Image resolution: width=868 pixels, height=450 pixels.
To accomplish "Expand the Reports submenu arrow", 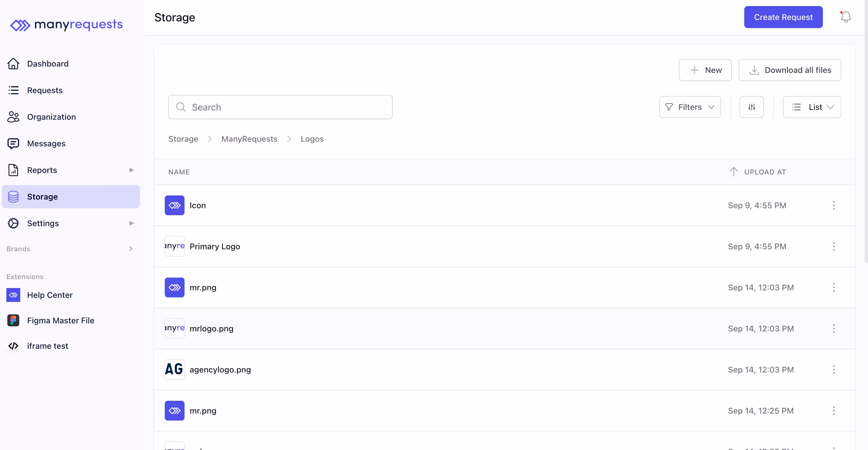I will pos(131,170).
